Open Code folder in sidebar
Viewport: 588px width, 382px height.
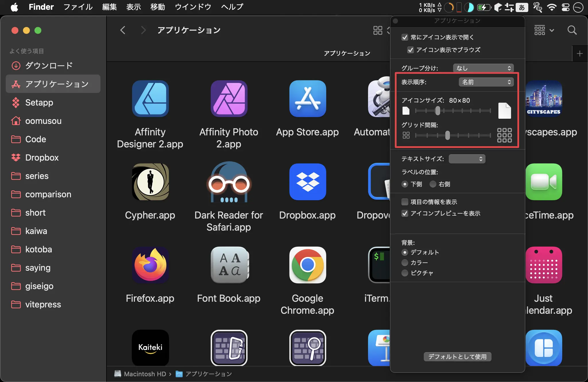pyautogui.click(x=53, y=139)
